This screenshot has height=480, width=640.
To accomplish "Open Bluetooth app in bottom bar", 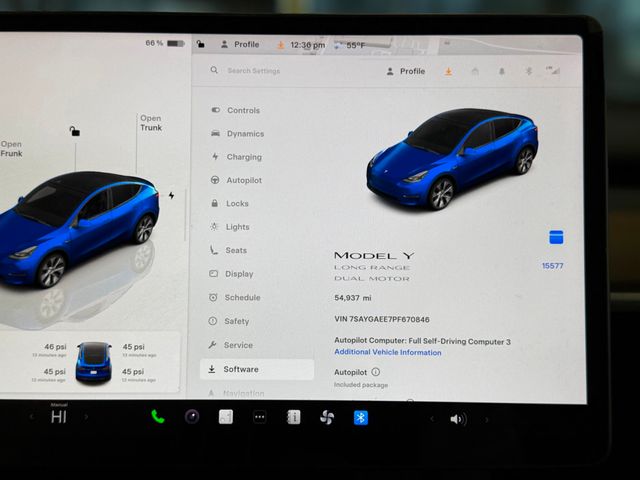I will [361, 418].
